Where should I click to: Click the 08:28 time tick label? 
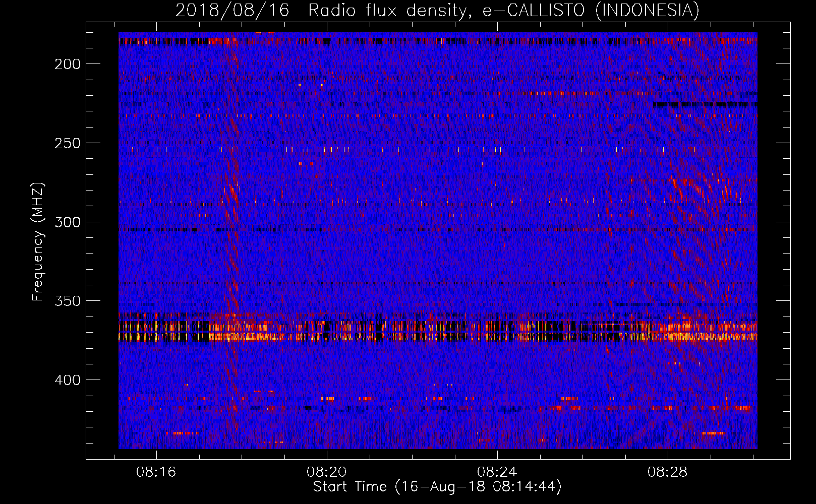(668, 472)
